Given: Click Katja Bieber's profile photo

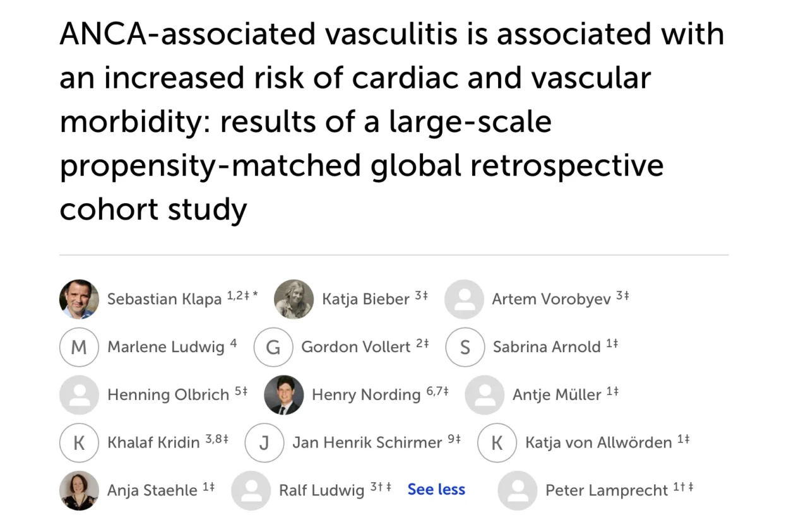Looking at the screenshot, I should 294,299.
